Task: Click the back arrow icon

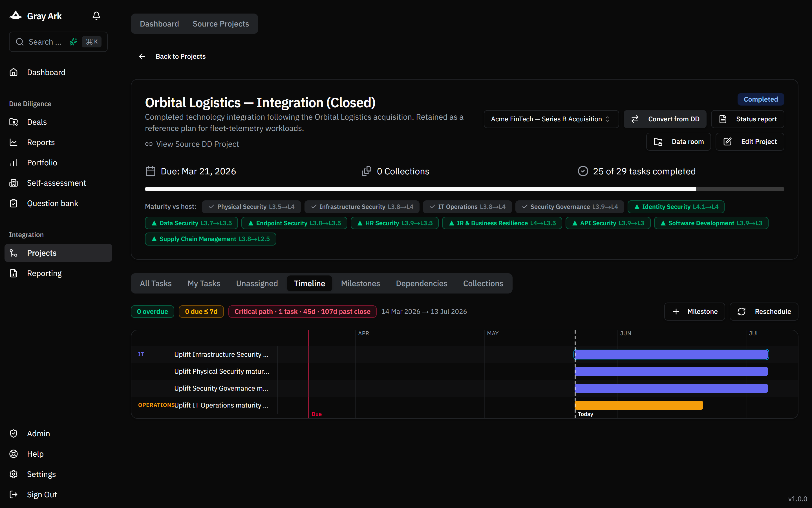Action: [142, 56]
